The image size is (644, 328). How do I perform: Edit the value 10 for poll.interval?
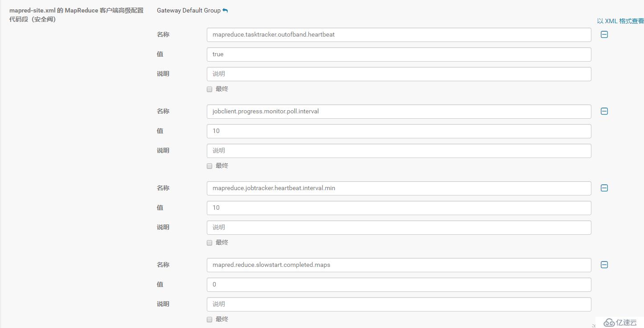[399, 131]
